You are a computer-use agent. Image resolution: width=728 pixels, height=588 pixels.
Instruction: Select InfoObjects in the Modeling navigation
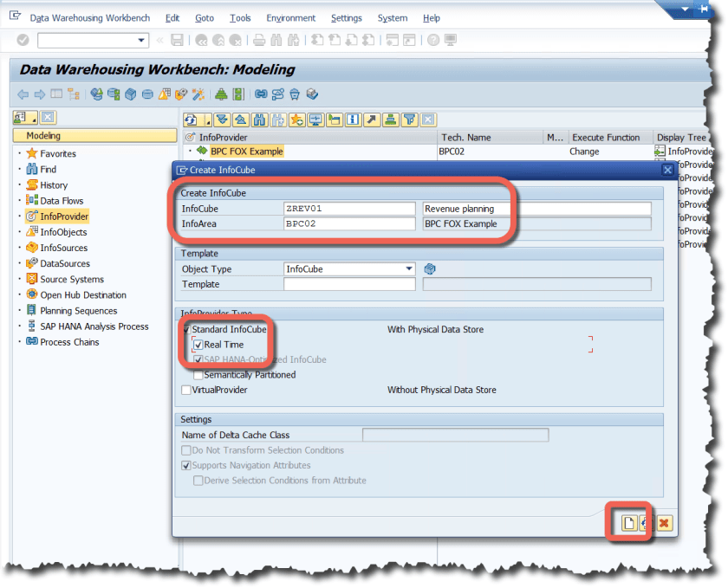pyautogui.click(x=63, y=232)
